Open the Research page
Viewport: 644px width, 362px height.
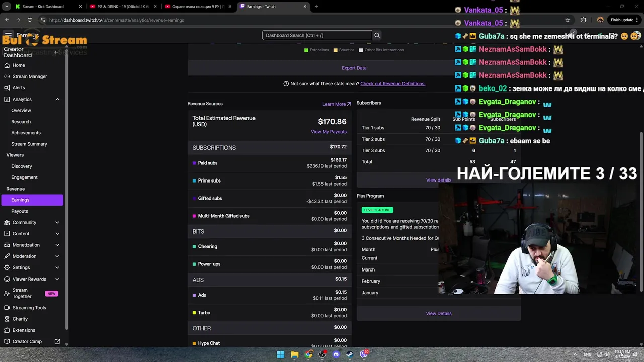(21, 122)
